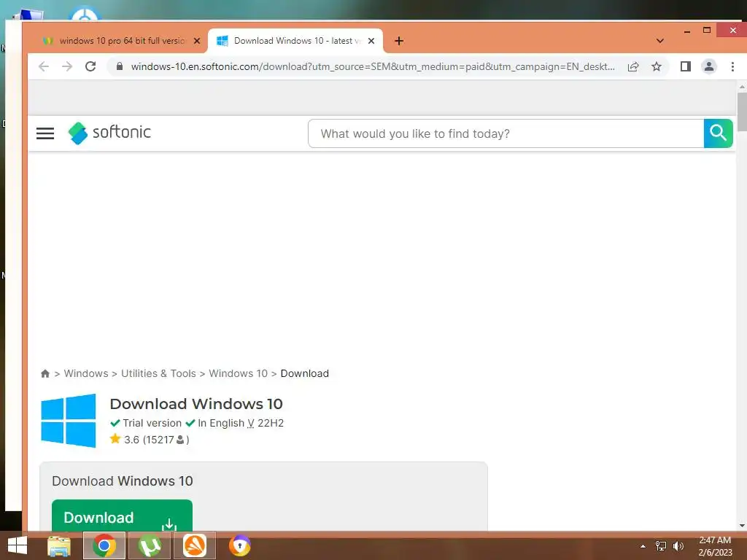Close the 'Download Windows 10' tab
Screen dimensions: 747x560
pyautogui.click(x=371, y=41)
